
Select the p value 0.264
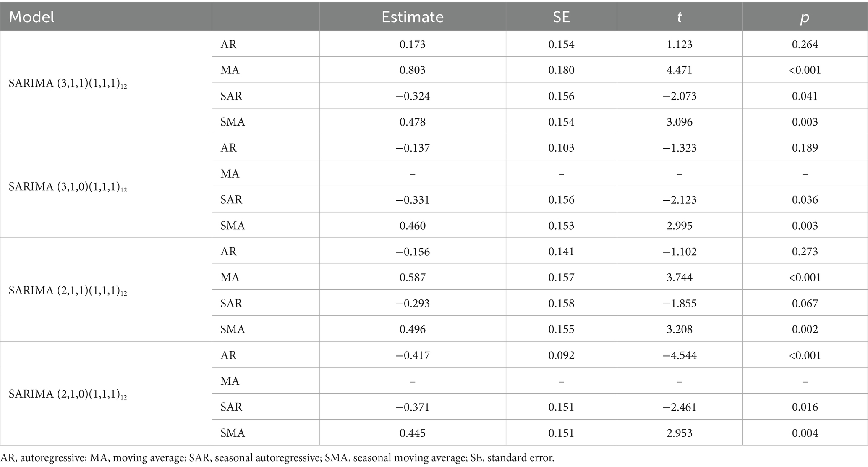pos(805,45)
